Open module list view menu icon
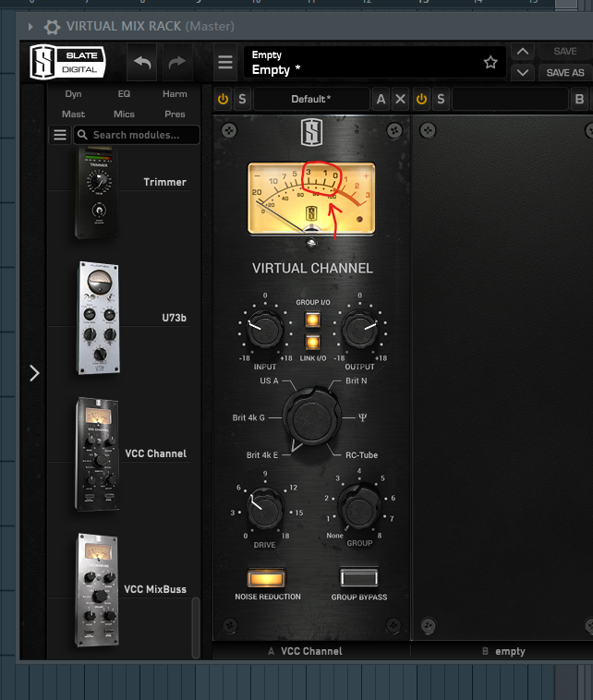Viewport: 593px width, 700px height. point(60,135)
